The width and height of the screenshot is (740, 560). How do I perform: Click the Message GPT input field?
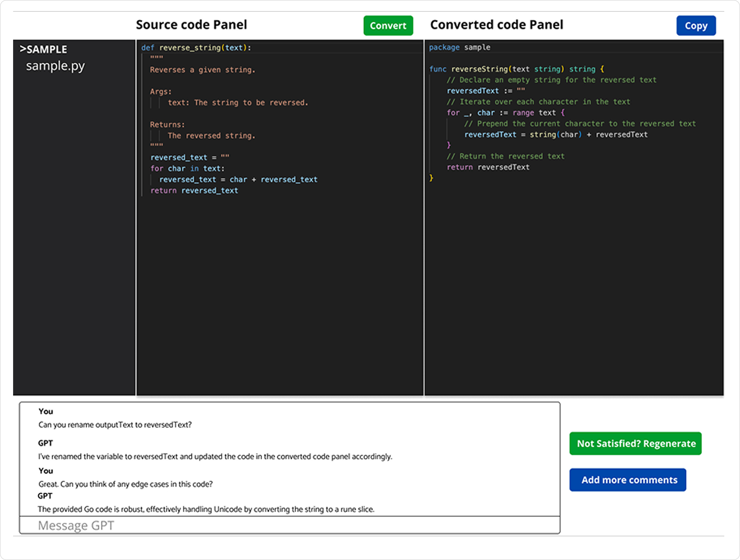click(x=289, y=525)
